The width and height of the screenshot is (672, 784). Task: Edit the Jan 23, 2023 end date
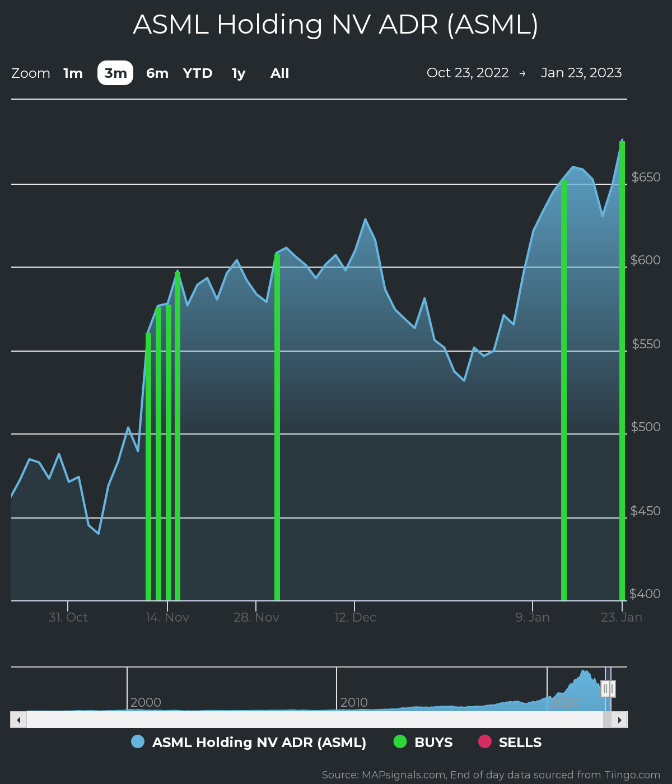(581, 73)
